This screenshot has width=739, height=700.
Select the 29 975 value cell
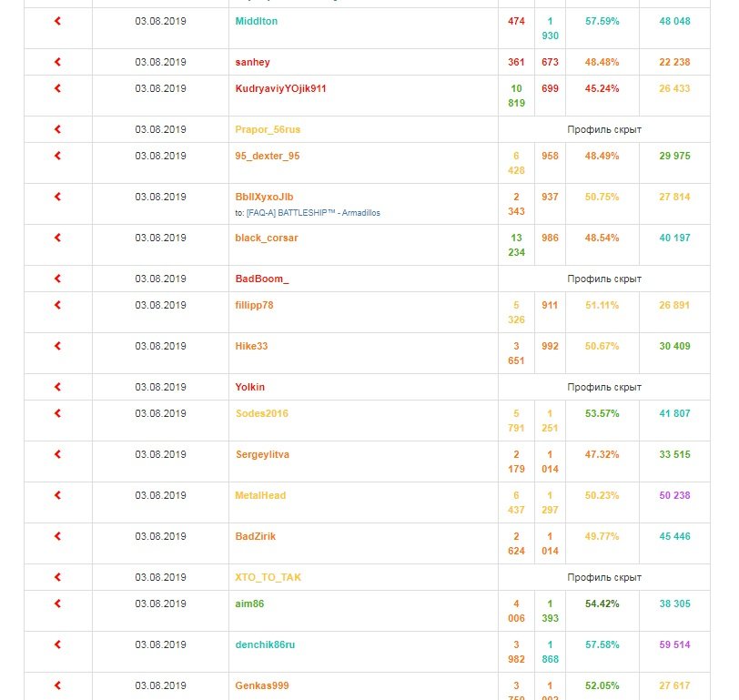click(675, 156)
